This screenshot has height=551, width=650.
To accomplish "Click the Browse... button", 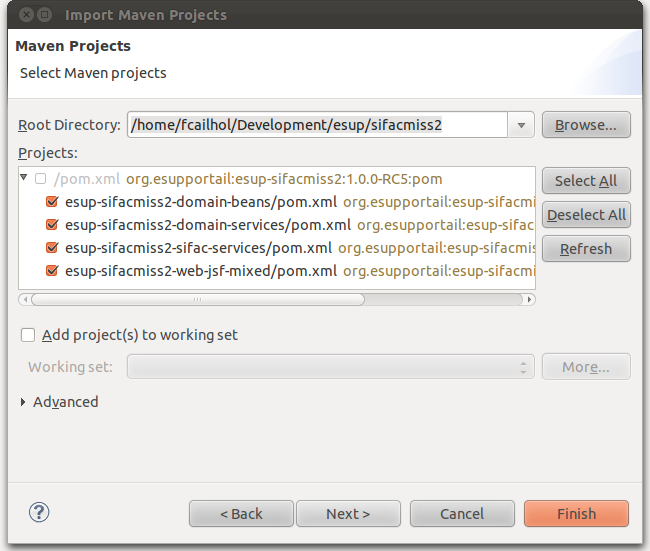I will pos(585,125).
